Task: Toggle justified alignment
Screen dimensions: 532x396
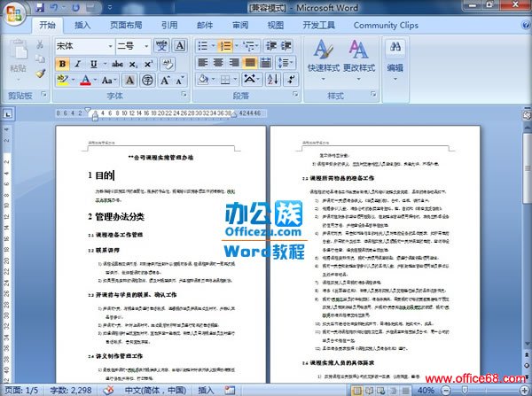Action: (x=250, y=63)
